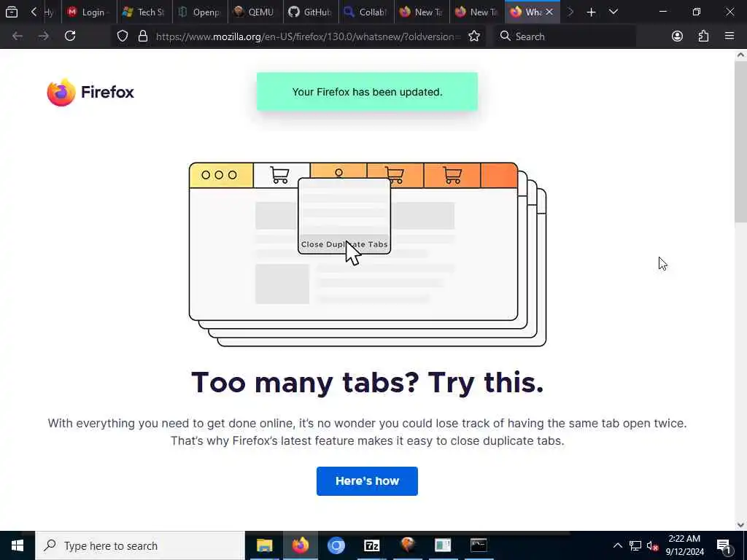
Task: Open the Extensions puzzle icon
Action: [x=703, y=36]
